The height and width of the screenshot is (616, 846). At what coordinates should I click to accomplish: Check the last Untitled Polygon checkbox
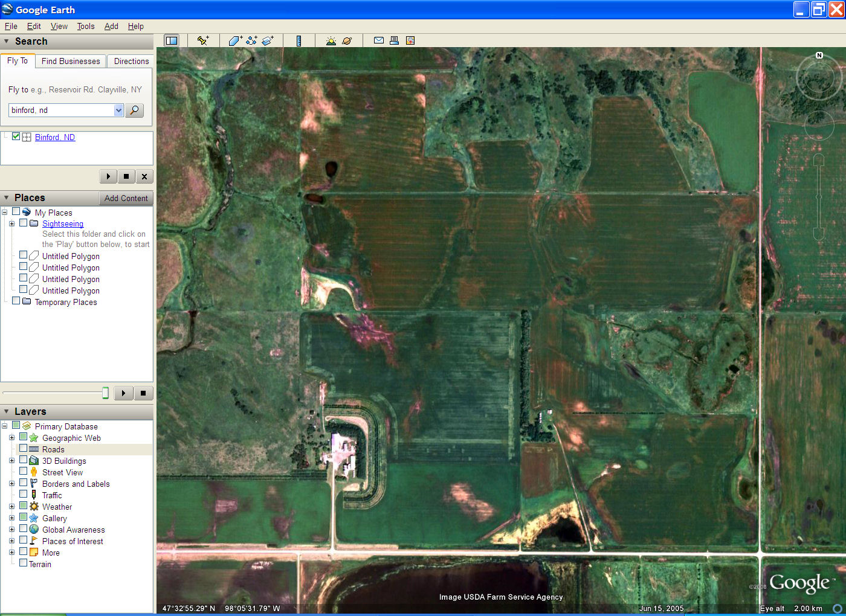pos(23,289)
